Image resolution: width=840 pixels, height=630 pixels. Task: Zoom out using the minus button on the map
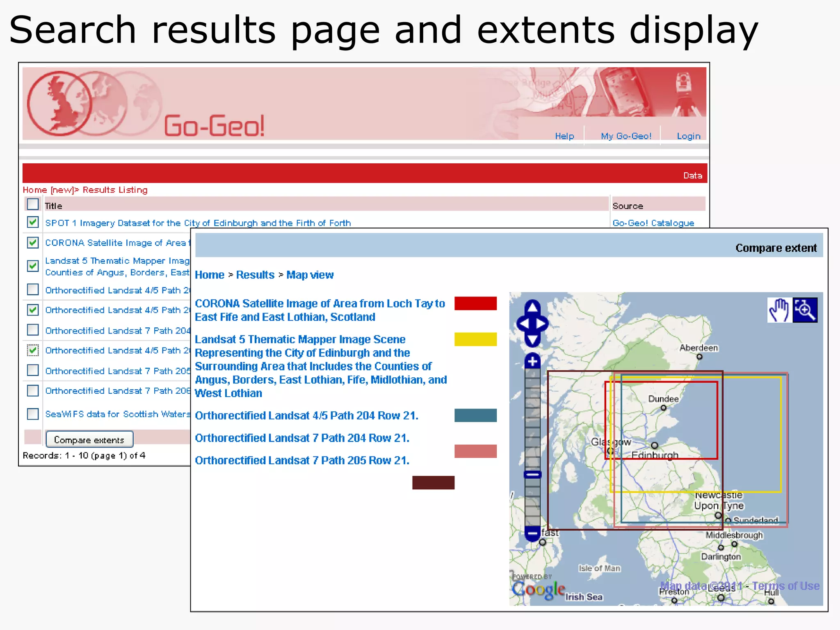point(532,533)
